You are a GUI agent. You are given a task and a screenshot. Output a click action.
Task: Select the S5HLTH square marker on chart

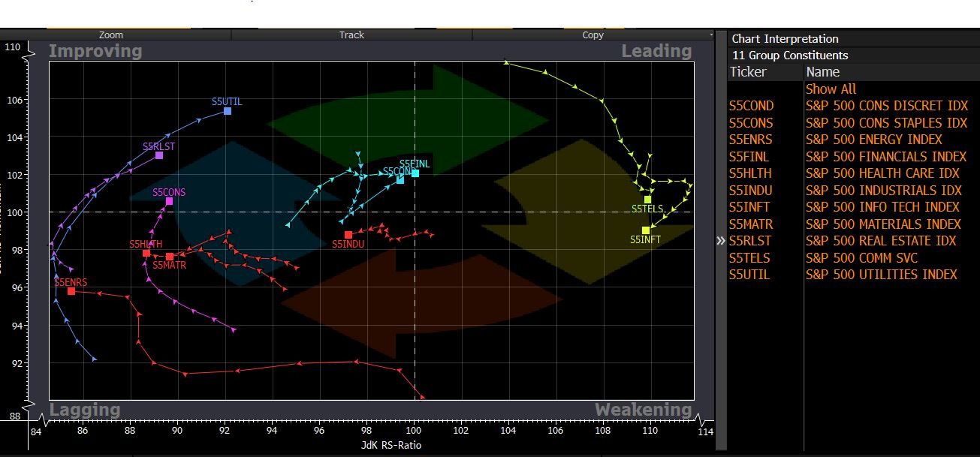click(x=146, y=253)
